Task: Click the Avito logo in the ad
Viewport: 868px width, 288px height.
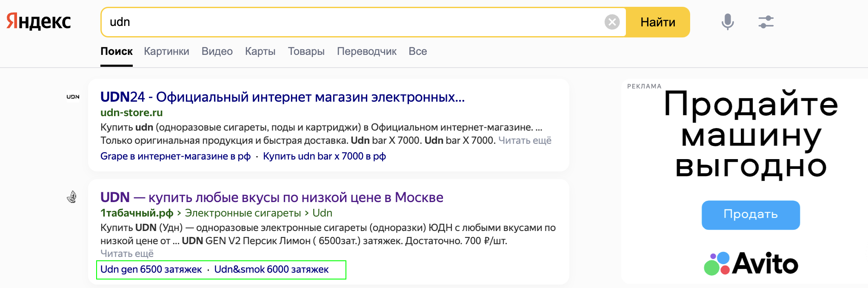Action: pyautogui.click(x=751, y=263)
